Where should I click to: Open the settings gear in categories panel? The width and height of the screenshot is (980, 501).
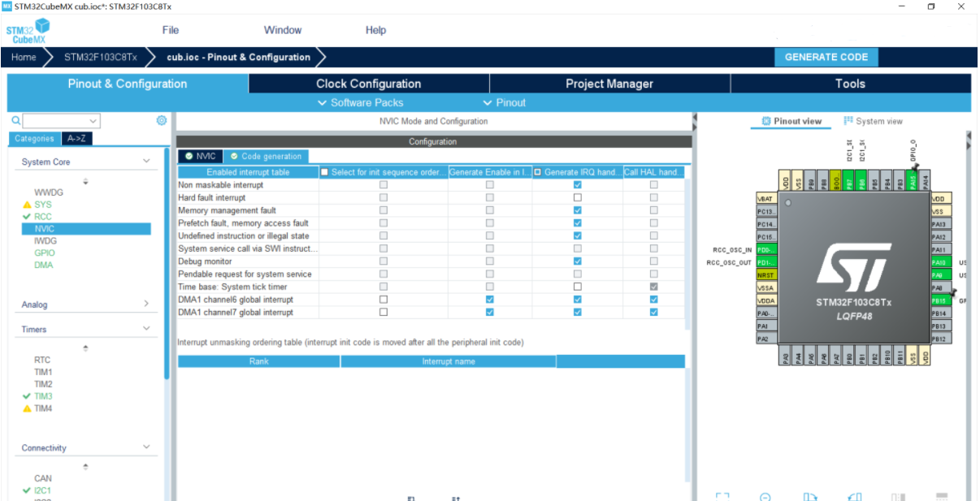point(162,120)
